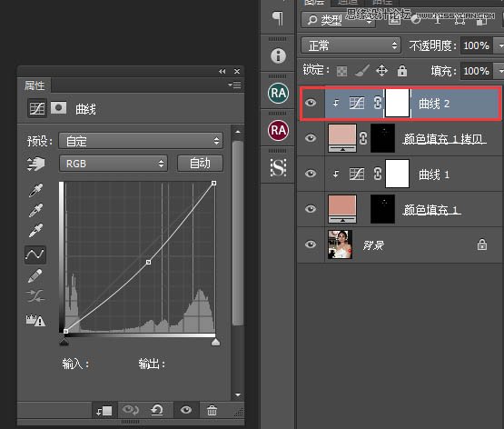The image size is (504, 429).
Task: Click the histogram recalculation warning icon
Action: pyautogui.click(x=35, y=320)
